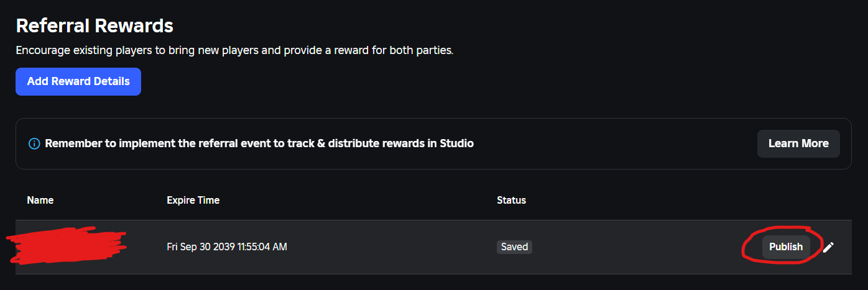Click the Status column header
The image size is (868, 290).
point(511,200)
